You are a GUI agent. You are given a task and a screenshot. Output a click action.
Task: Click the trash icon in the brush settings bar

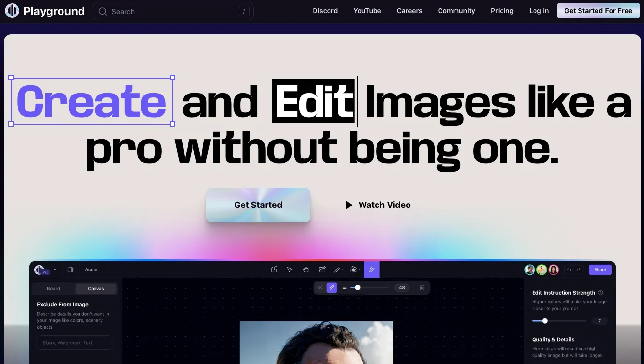tap(422, 287)
